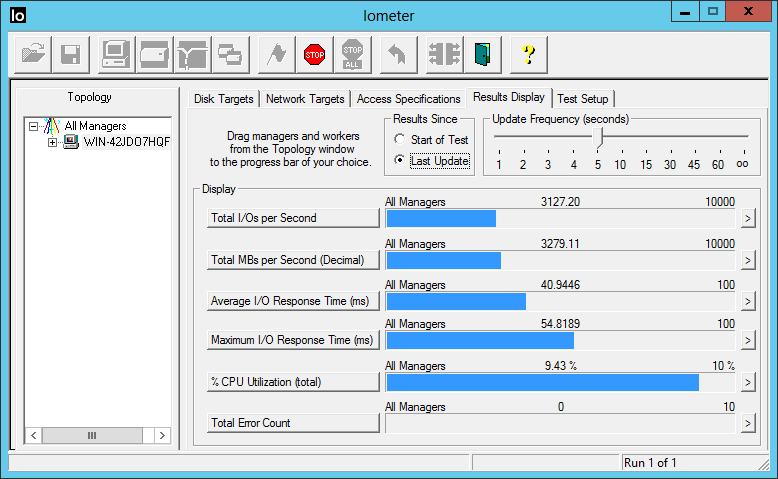
Task: Click the green flag Start Tests icon
Action: tap(276, 55)
